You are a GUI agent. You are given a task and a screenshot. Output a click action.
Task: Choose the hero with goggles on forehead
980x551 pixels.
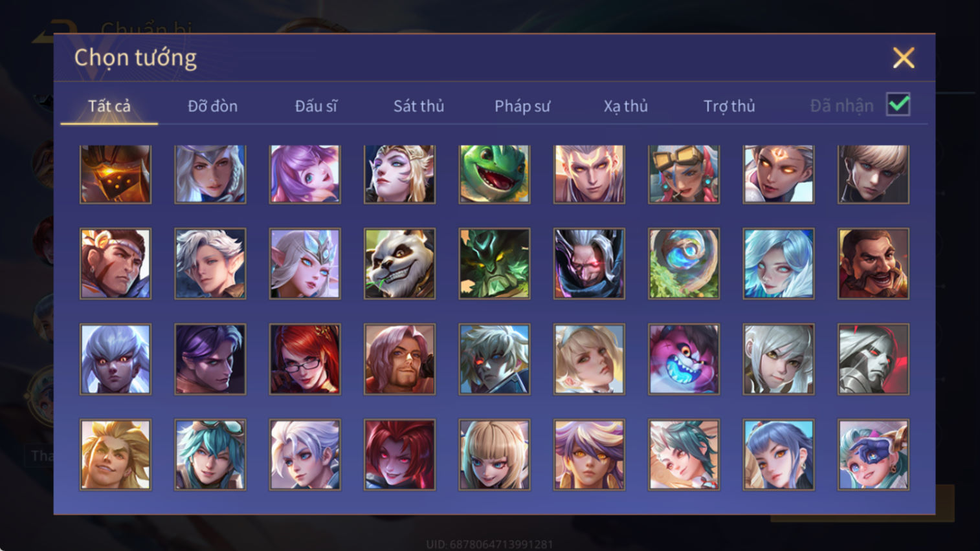click(x=684, y=174)
